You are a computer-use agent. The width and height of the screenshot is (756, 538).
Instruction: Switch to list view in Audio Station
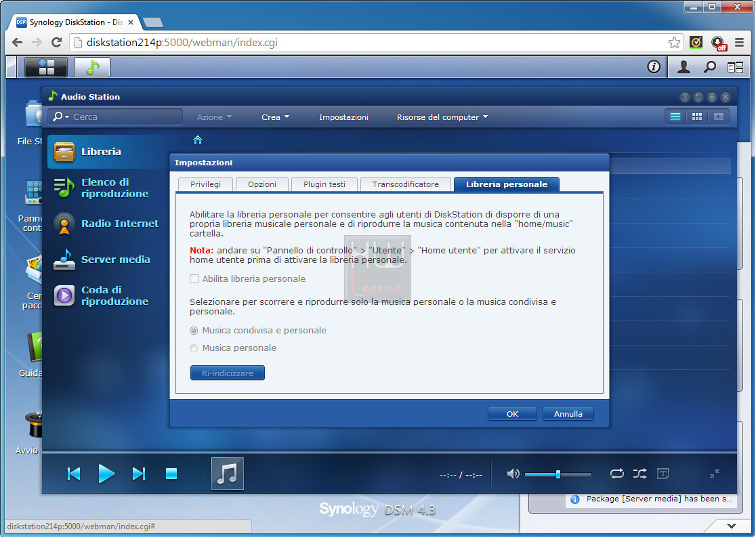(x=675, y=117)
